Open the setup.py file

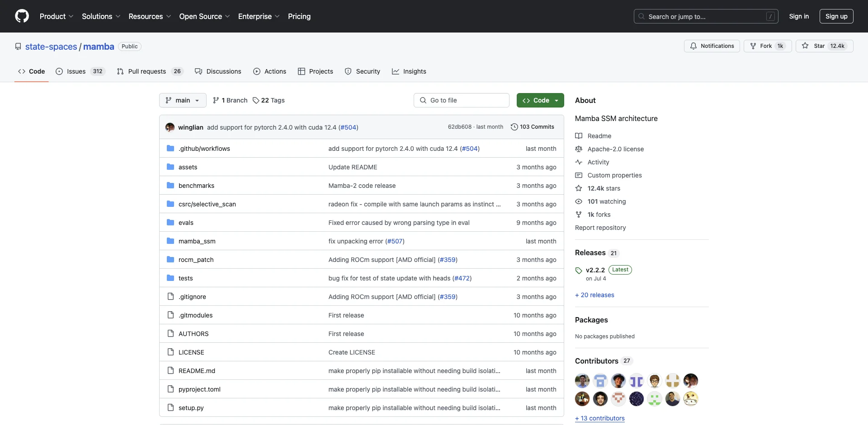pyautogui.click(x=191, y=408)
